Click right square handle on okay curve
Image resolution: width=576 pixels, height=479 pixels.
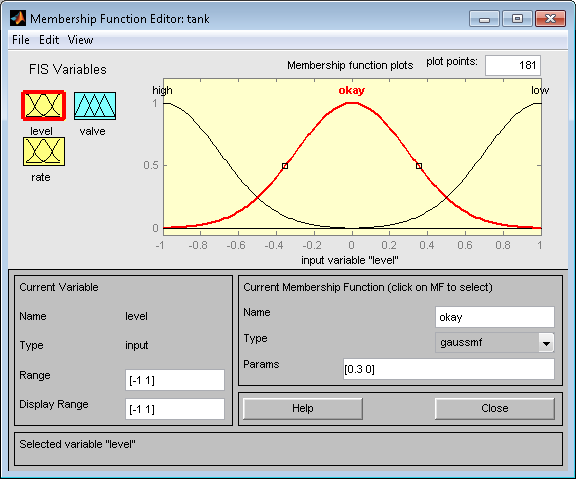click(x=419, y=166)
